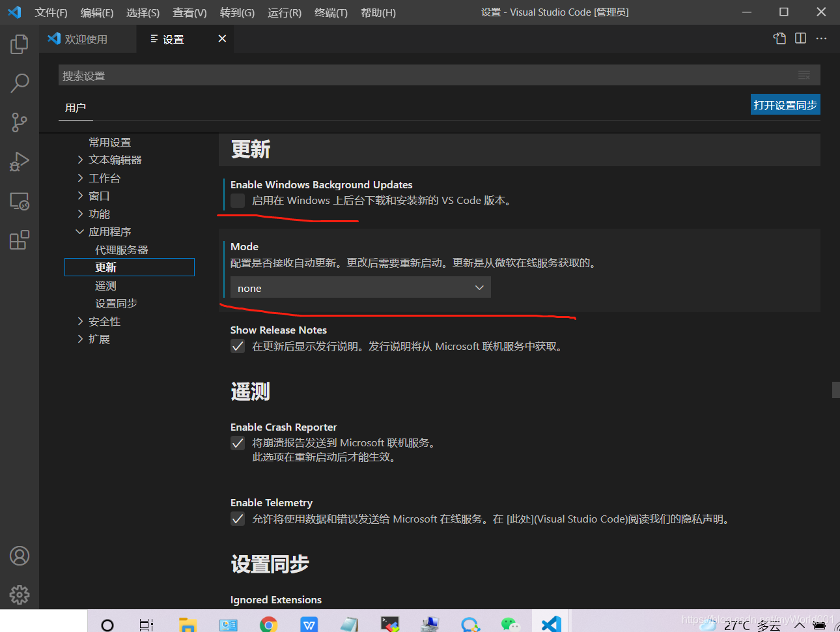The image size is (840, 632).
Task: Open the 选择(S) menu
Action: tap(143, 12)
